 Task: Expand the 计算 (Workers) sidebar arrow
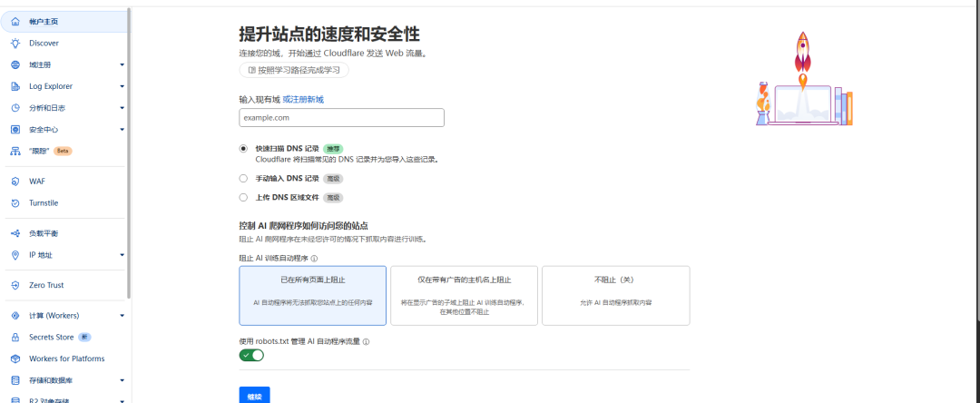tap(122, 316)
